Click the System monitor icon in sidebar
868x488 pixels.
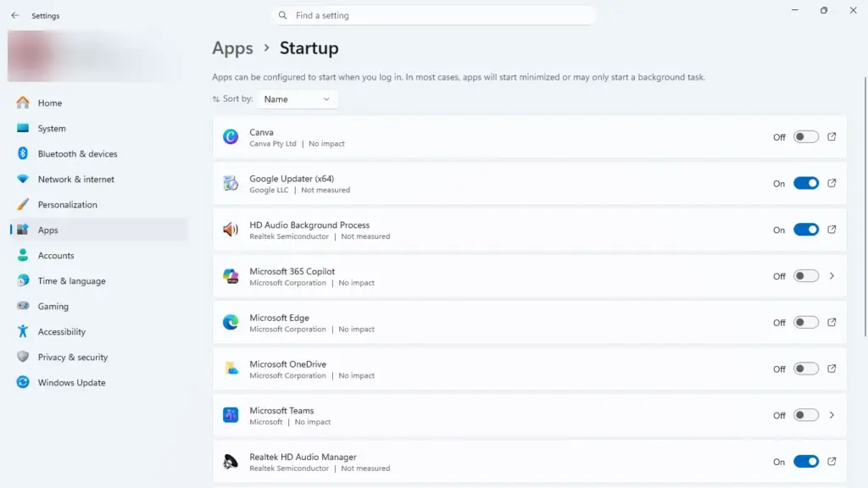(x=23, y=128)
